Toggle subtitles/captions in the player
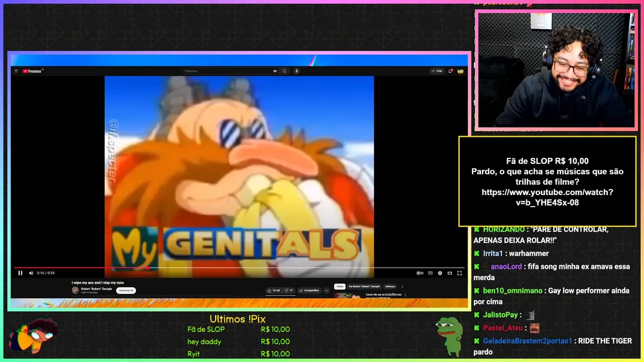This screenshot has width=644, height=362. [x=430, y=273]
